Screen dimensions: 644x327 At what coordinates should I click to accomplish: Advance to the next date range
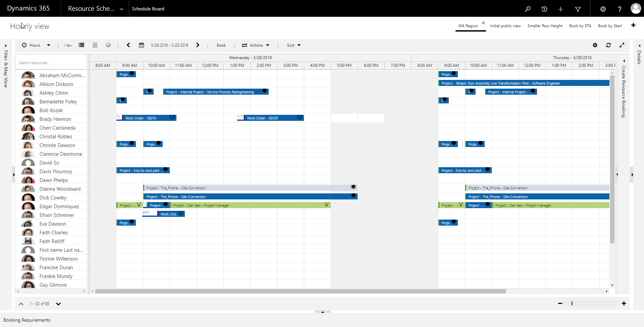198,45
